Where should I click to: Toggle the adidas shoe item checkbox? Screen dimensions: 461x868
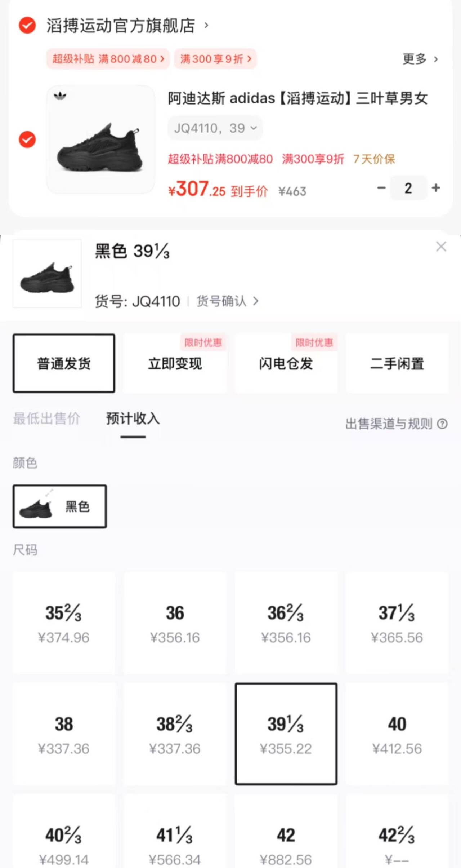[27, 139]
